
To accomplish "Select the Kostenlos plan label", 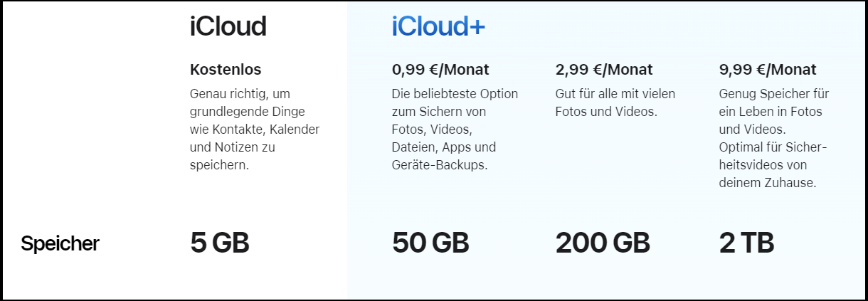I will pos(226,70).
